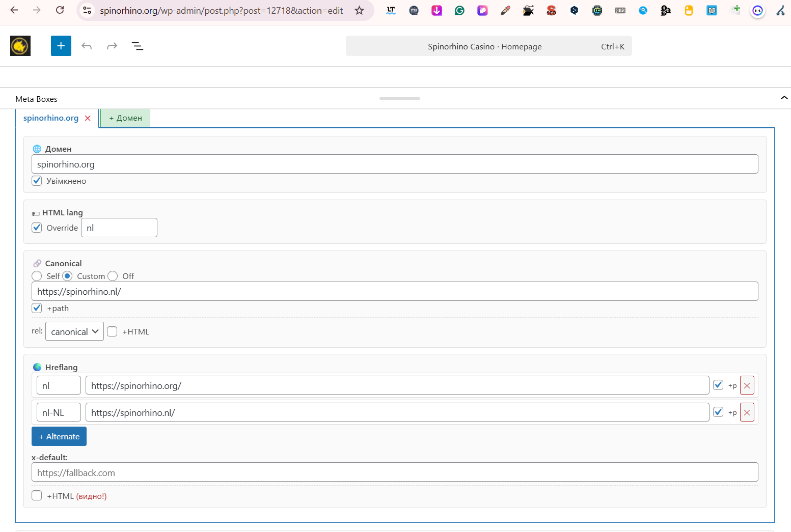Click the + Alternate button
Viewport: 791px width, 532px height.
[59, 436]
